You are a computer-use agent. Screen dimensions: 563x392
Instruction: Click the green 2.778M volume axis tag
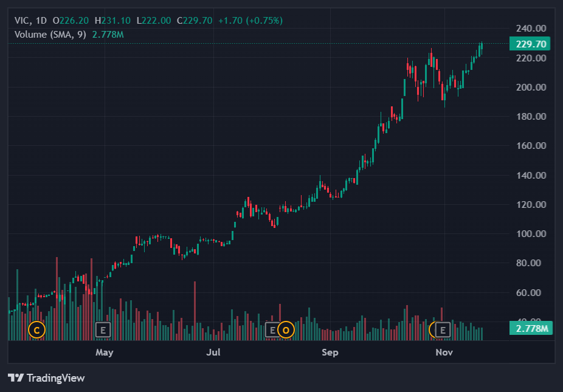(x=531, y=329)
